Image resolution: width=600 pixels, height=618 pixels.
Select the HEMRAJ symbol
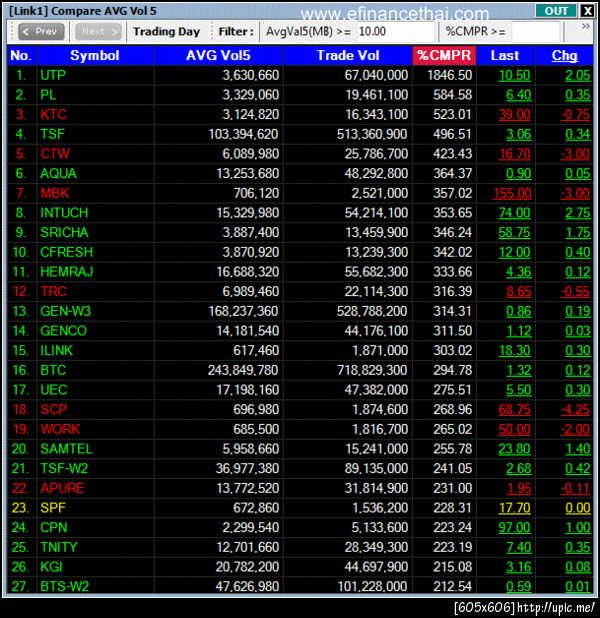click(66, 272)
